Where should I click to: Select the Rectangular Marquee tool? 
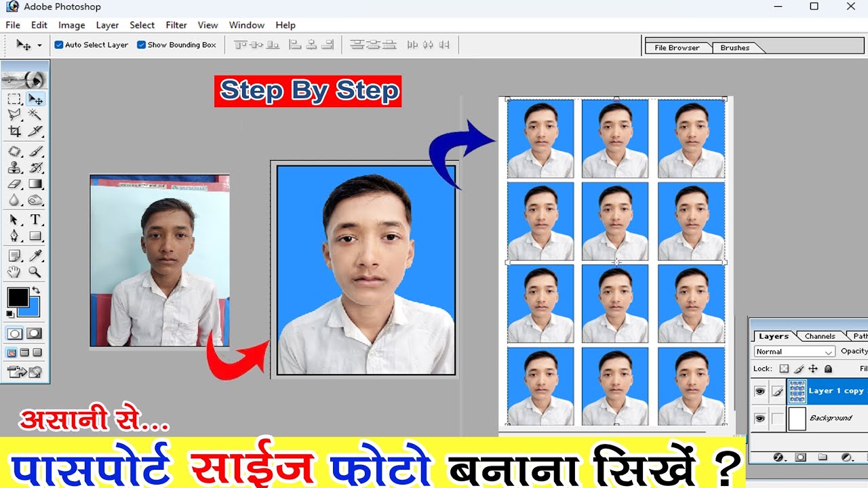14,99
